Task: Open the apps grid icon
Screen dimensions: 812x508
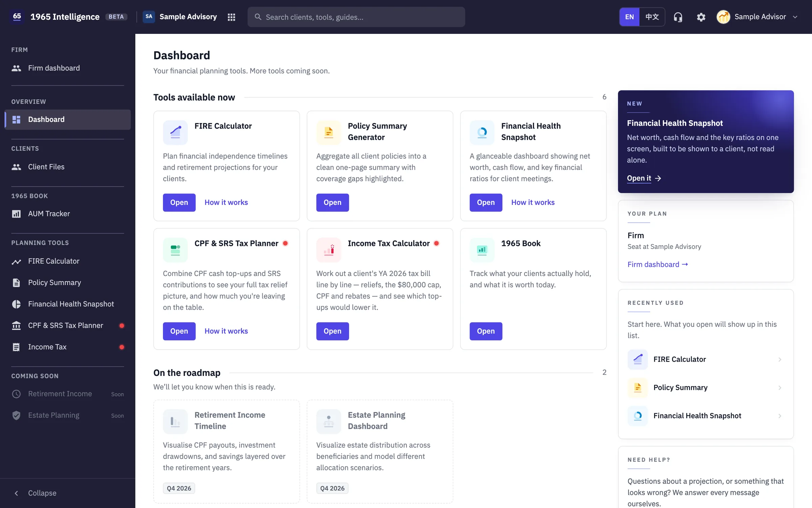Action: [231, 17]
